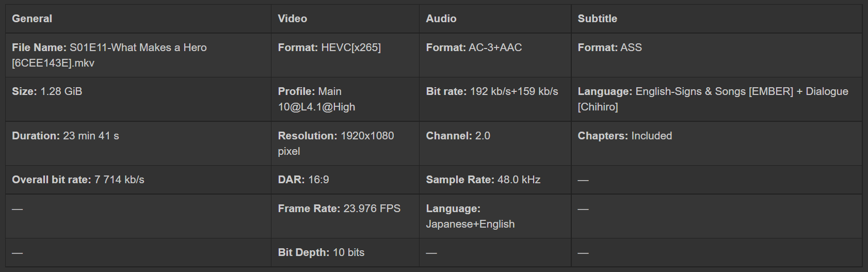Click the Duration 23 min 41 s cell
868x272 pixels.
66,136
